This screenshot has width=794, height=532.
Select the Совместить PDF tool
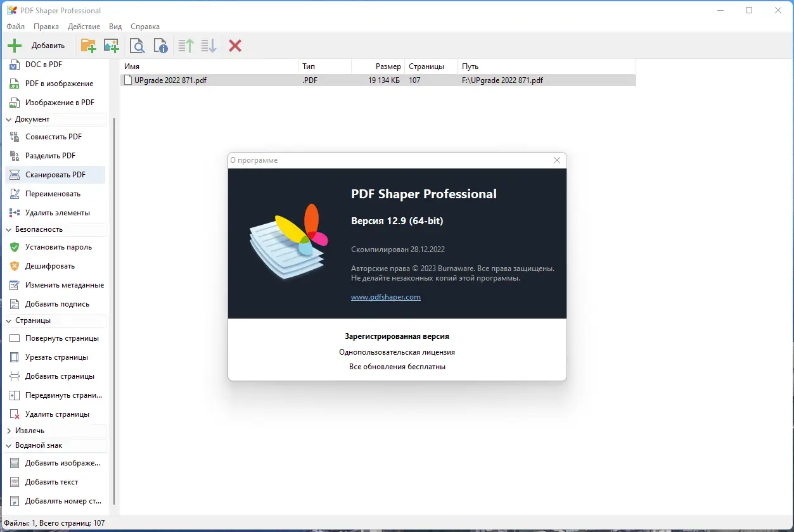click(54, 136)
